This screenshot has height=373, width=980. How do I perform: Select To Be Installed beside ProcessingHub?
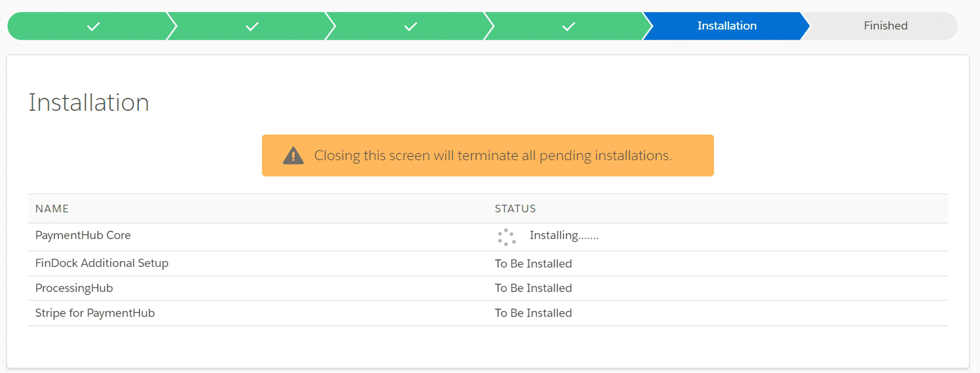pos(533,288)
